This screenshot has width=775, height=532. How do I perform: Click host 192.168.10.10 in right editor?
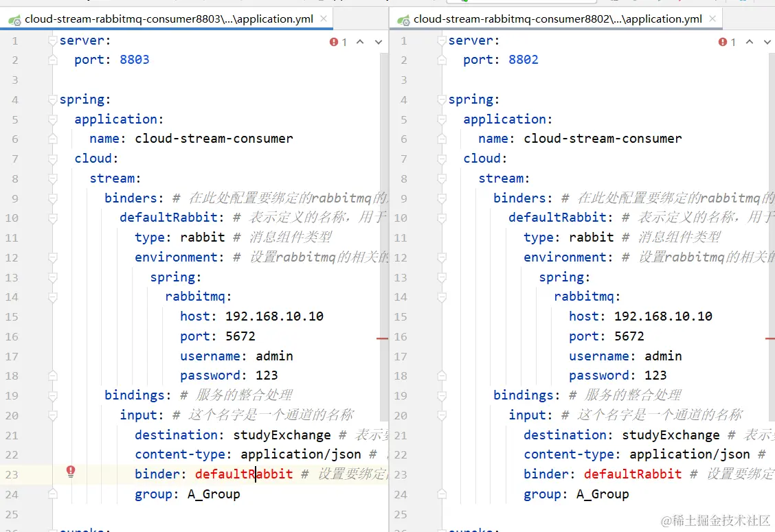click(x=663, y=316)
